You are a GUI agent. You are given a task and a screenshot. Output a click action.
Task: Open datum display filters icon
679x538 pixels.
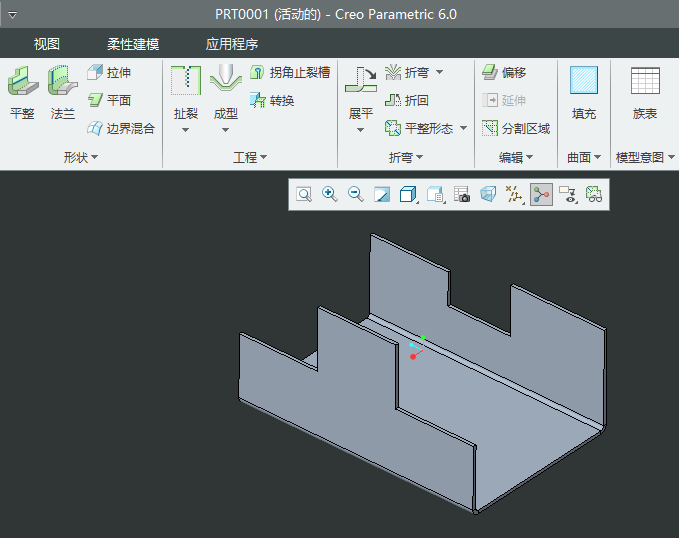[514, 194]
